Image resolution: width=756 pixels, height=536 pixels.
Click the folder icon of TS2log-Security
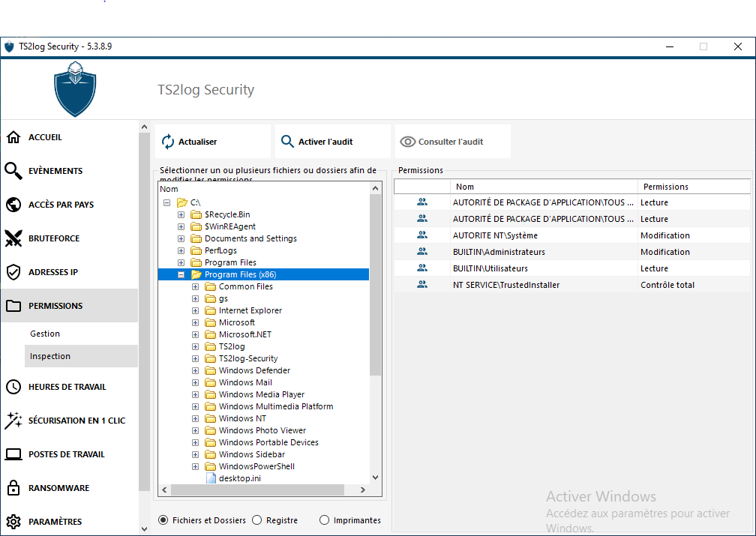pos(210,358)
